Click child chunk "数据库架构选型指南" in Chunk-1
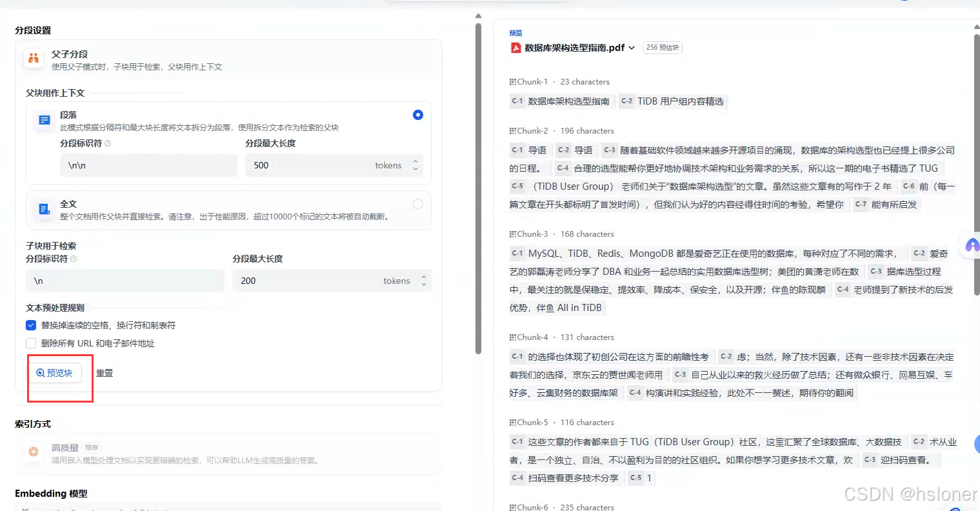Viewport: 980px width, 511px height. (x=561, y=101)
